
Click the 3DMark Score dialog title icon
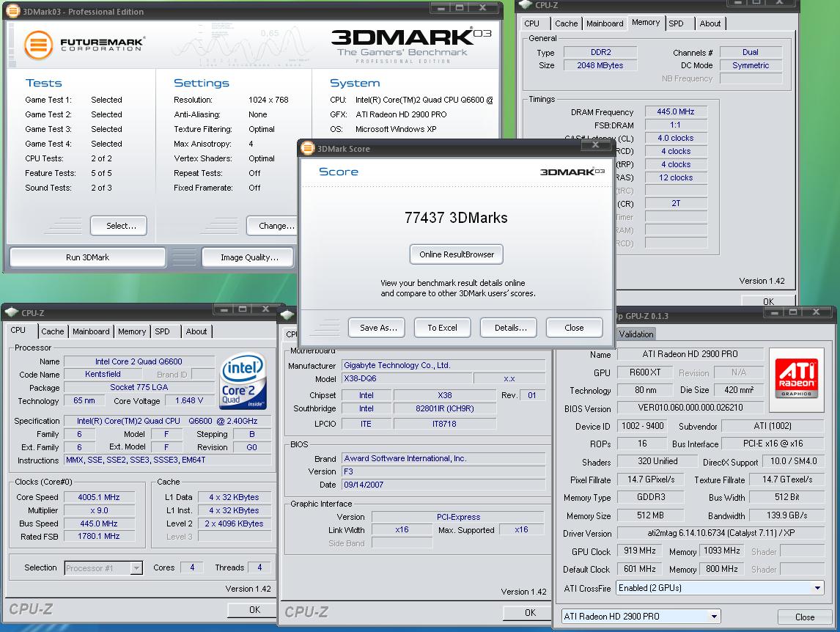pos(308,149)
